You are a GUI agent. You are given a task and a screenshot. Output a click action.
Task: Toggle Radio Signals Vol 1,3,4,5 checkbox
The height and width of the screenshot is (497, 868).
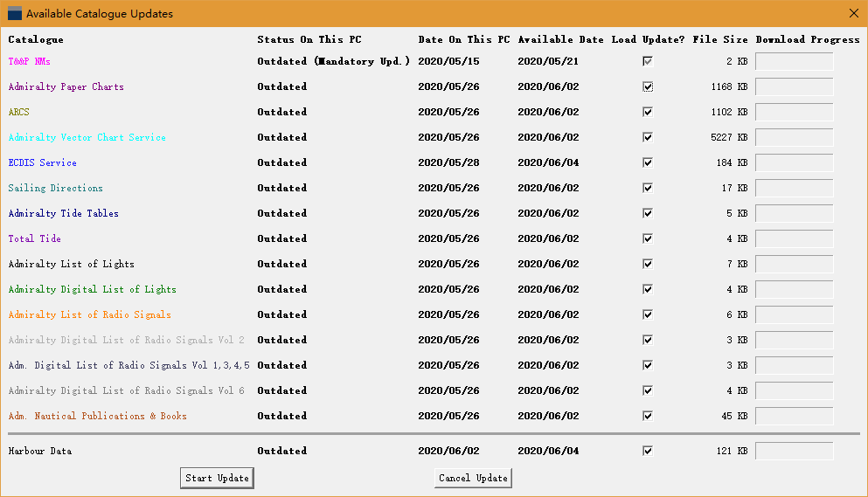[x=648, y=365]
